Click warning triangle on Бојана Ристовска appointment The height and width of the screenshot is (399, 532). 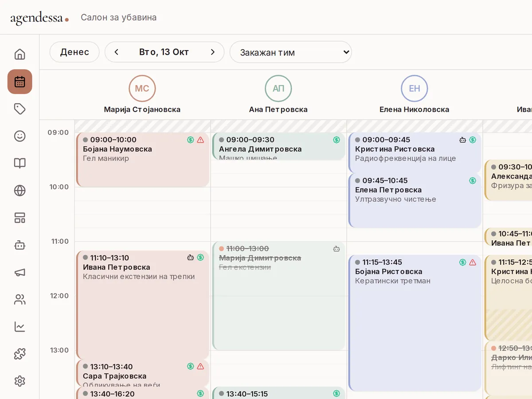(473, 262)
